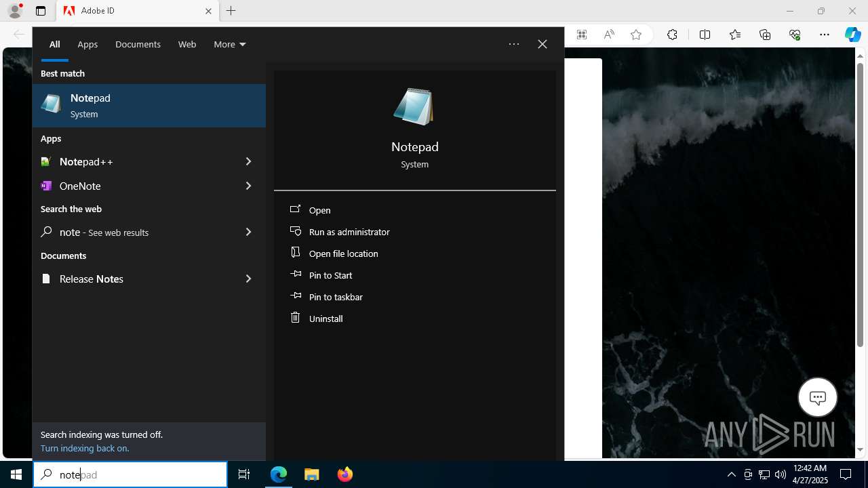Switch to the Web search tab
This screenshot has width=868, height=488.
tap(187, 44)
